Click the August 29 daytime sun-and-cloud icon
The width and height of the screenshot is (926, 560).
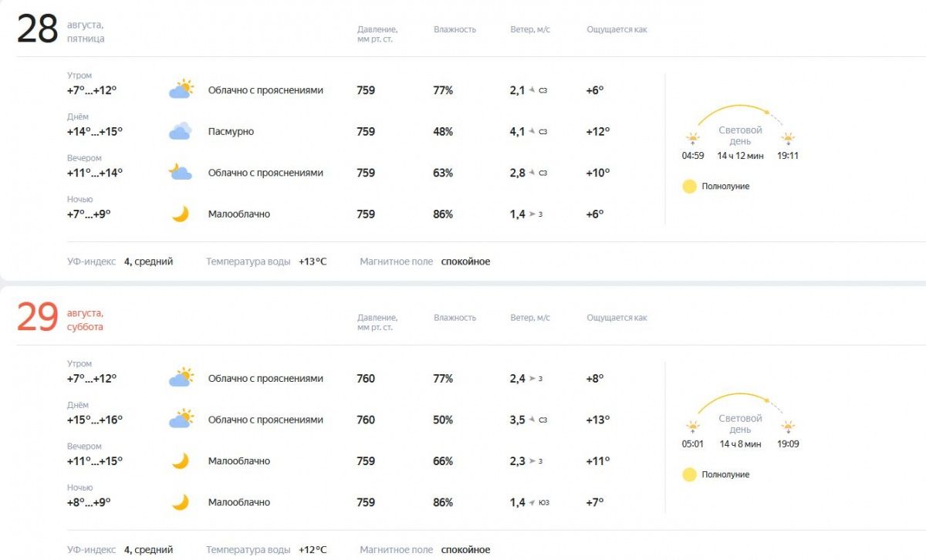(181, 420)
